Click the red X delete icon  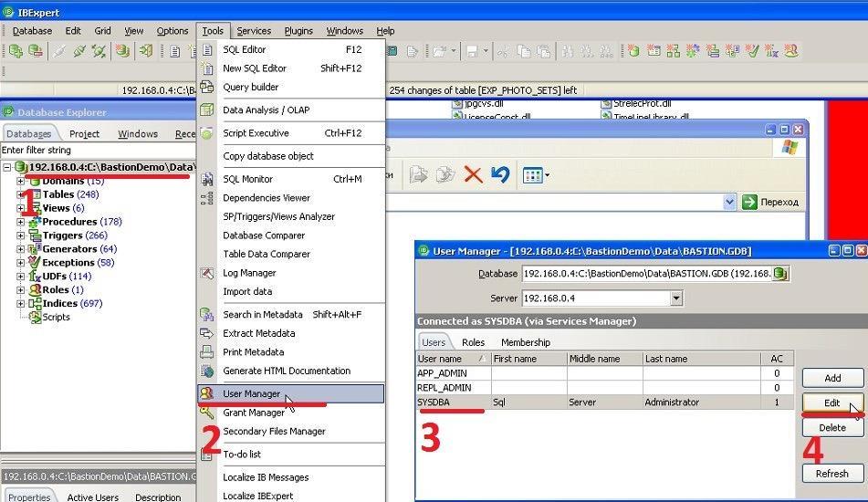473,175
